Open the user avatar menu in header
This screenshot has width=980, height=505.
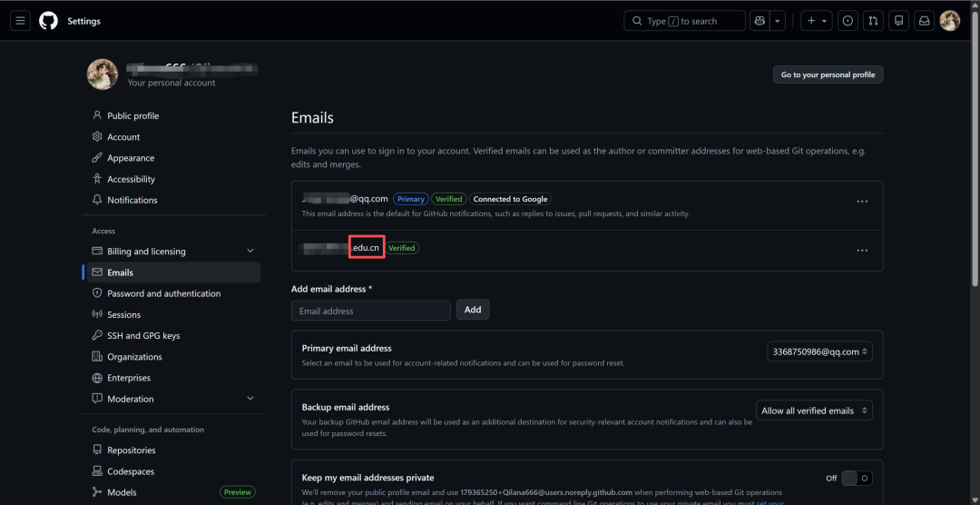point(949,21)
